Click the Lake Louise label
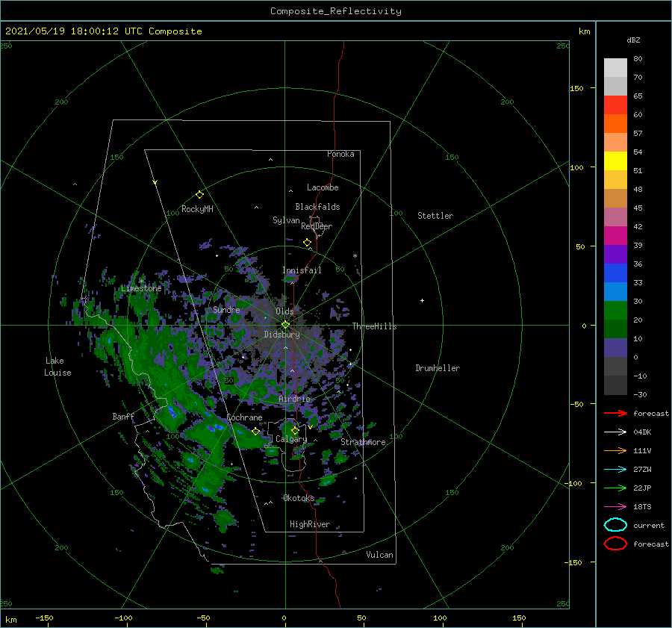 pyautogui.click(x=57, y=367)
